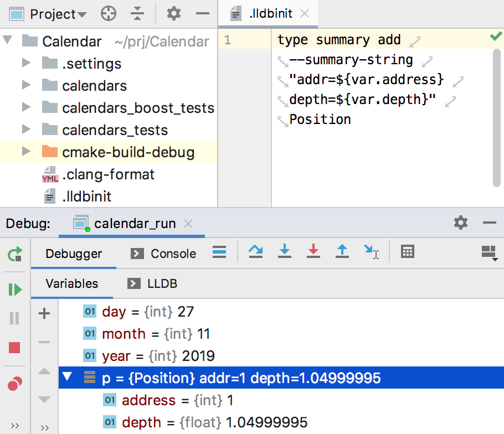Collapse the Calendar project node

pos(7,41)
